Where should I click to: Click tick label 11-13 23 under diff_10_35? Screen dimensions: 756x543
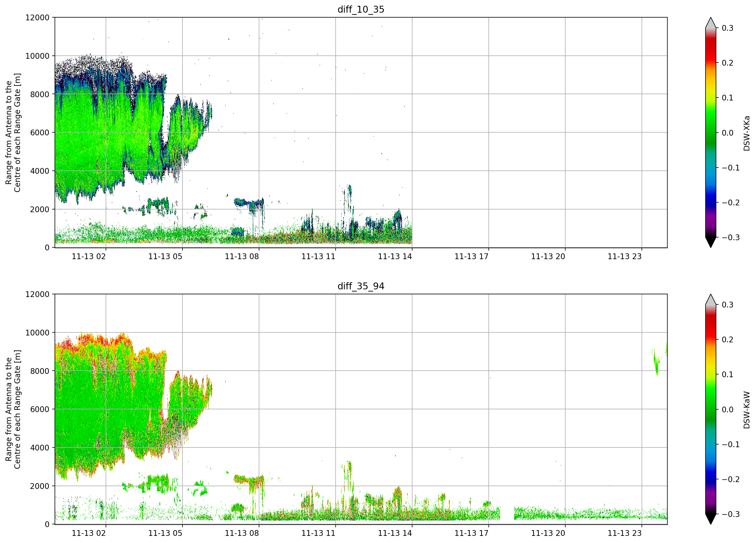coord(625,256)
